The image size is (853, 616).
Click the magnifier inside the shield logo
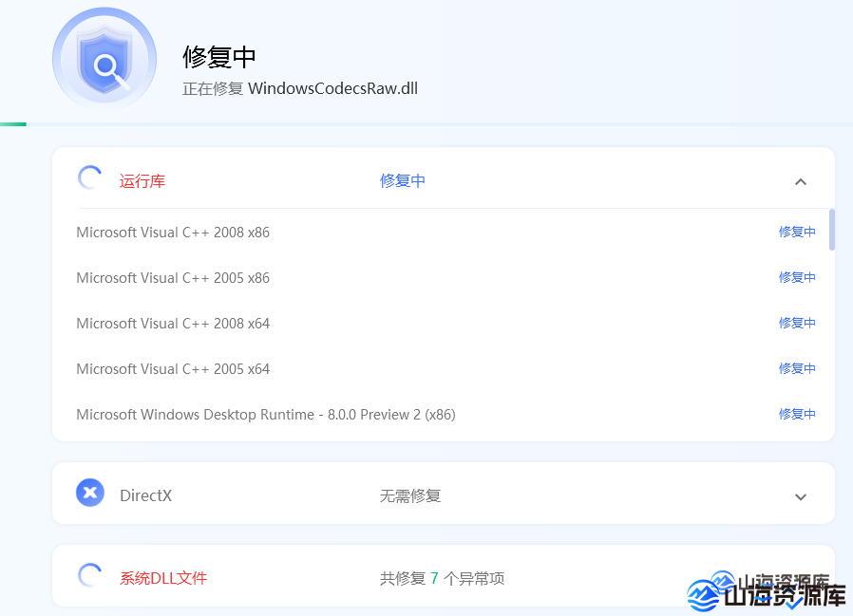click(x=106, y=66)
